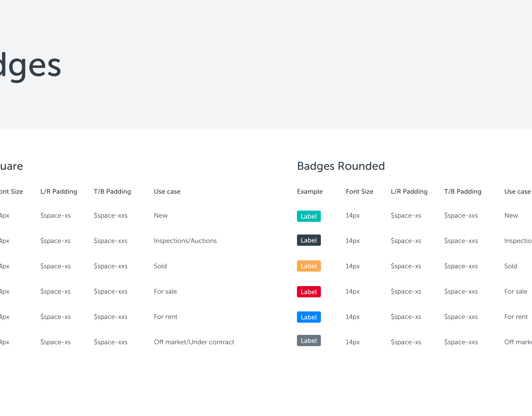
Task: Select 'New' use case in Badges Rounded table
Action: click(511, 215)
